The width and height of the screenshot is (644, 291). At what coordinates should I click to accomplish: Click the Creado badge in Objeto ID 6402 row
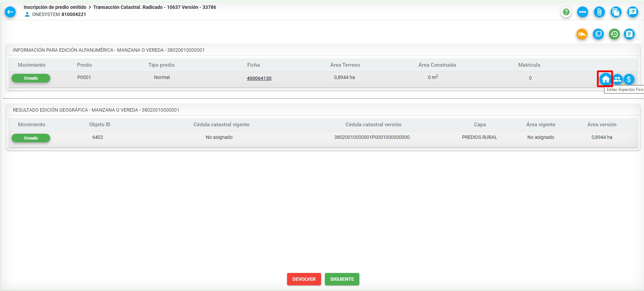[x=31, y=138]
